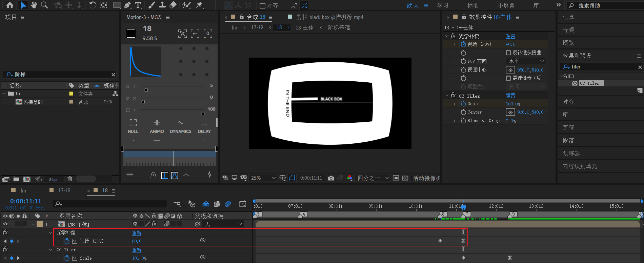The width and height of the screenshot is (644, 263).
Task: Click 重置 for 光学补偿 in the timeline
Action: (x=137, y=233)
